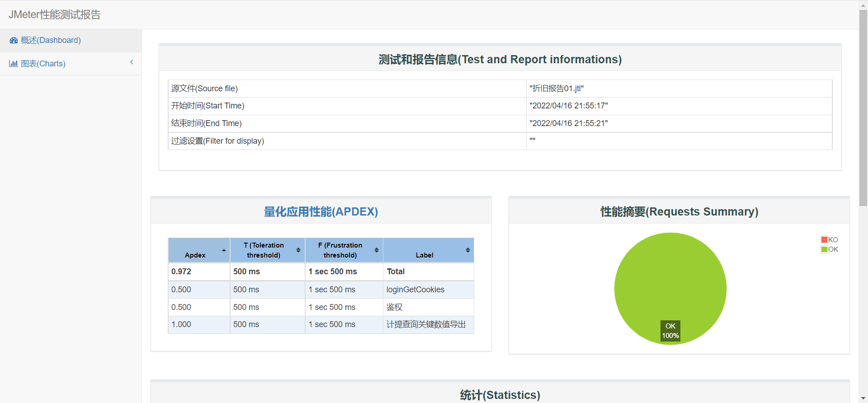Open the 图表(Charts) sidebar menu item
868x403 pixels.
click(x=43, y=64)
